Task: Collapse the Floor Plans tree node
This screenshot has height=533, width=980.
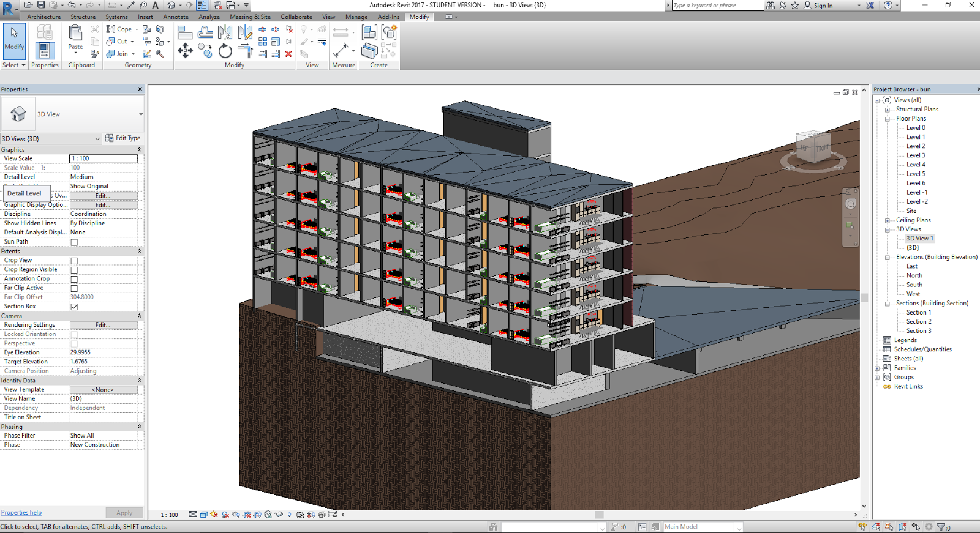Action: 887,119
